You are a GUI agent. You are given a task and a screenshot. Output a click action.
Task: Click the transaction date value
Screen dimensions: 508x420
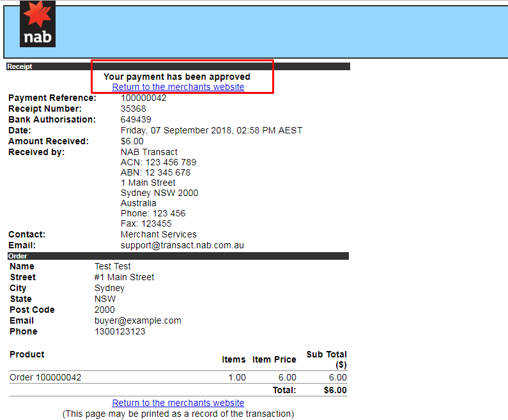pos(211,130)
